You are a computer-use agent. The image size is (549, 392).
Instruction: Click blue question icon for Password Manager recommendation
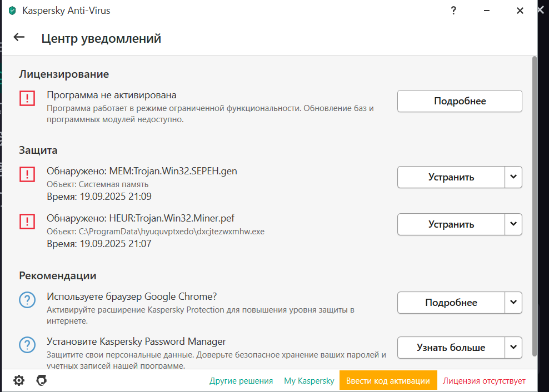27,345
